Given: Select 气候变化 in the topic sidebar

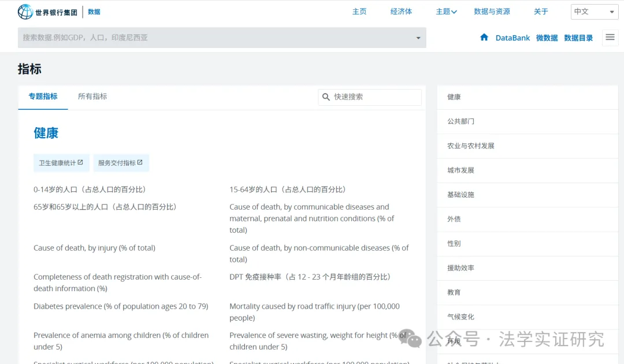Looking at the screenshot, I should click(528, 317).
